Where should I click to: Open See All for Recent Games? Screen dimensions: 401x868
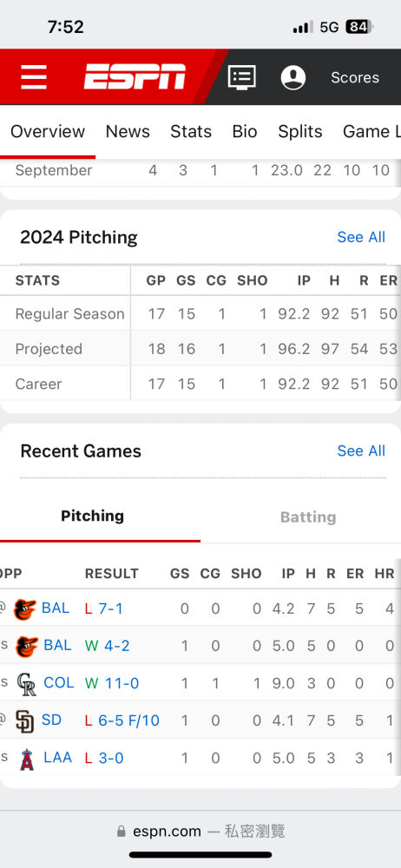(361, 450)
